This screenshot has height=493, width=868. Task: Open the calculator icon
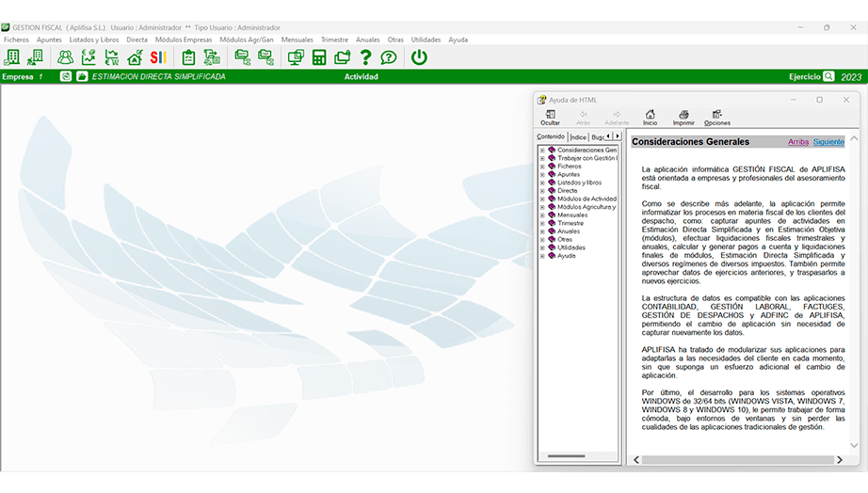coord(319,57)
